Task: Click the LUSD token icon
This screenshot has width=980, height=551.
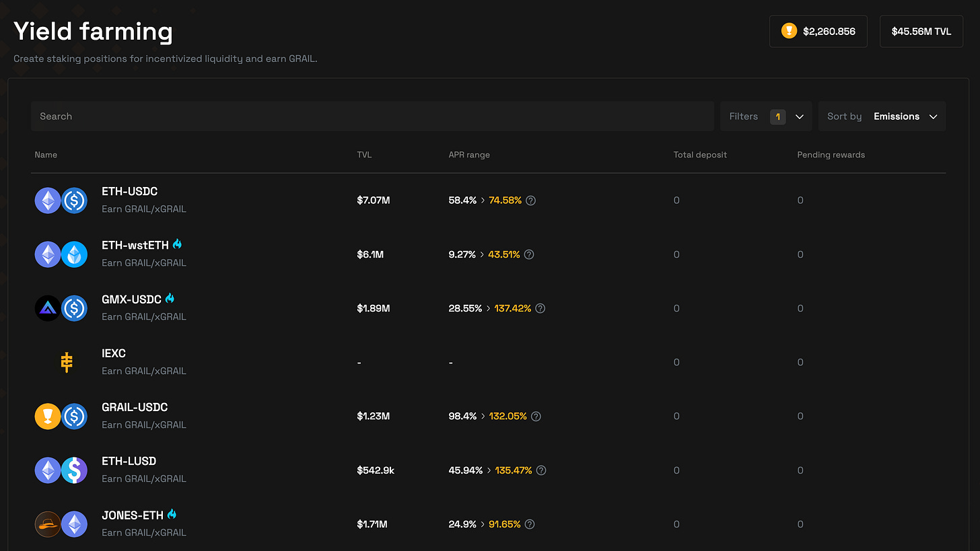Action: pos(74,470)
